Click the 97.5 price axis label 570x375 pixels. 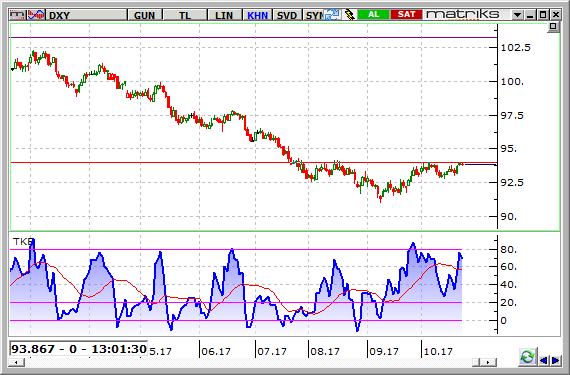[512, 116]
